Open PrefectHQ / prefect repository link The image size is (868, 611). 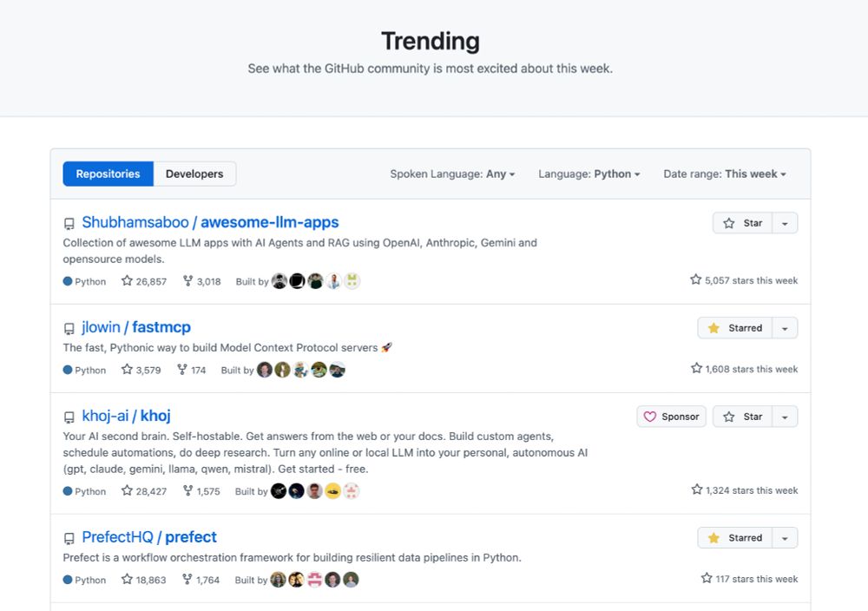149,537
